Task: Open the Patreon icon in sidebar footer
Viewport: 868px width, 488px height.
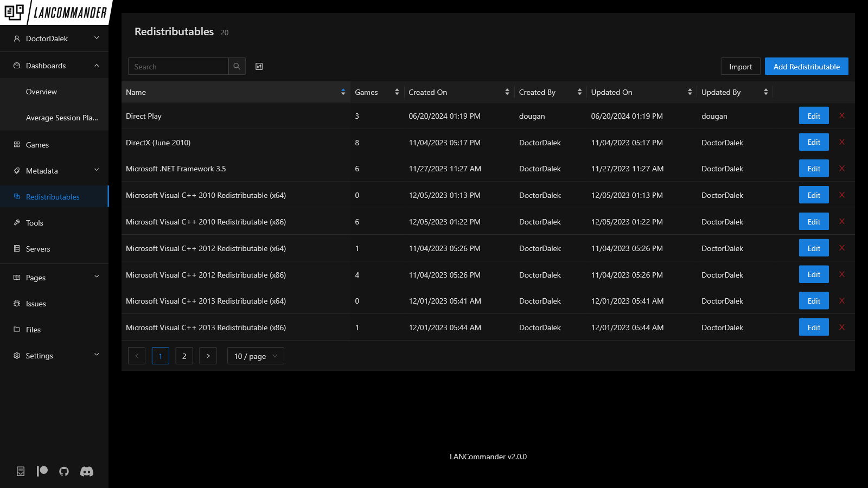Action: point(42,471)
